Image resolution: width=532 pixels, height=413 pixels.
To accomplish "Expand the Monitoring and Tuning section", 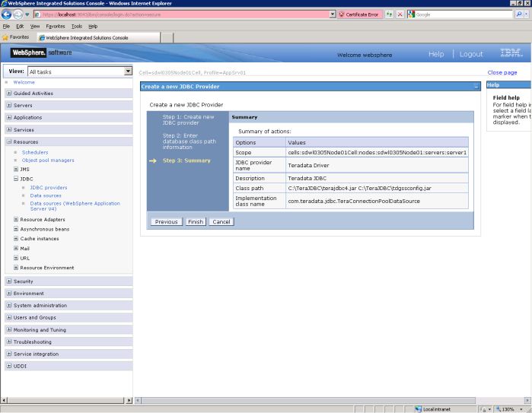I will (x=9, y=329).
